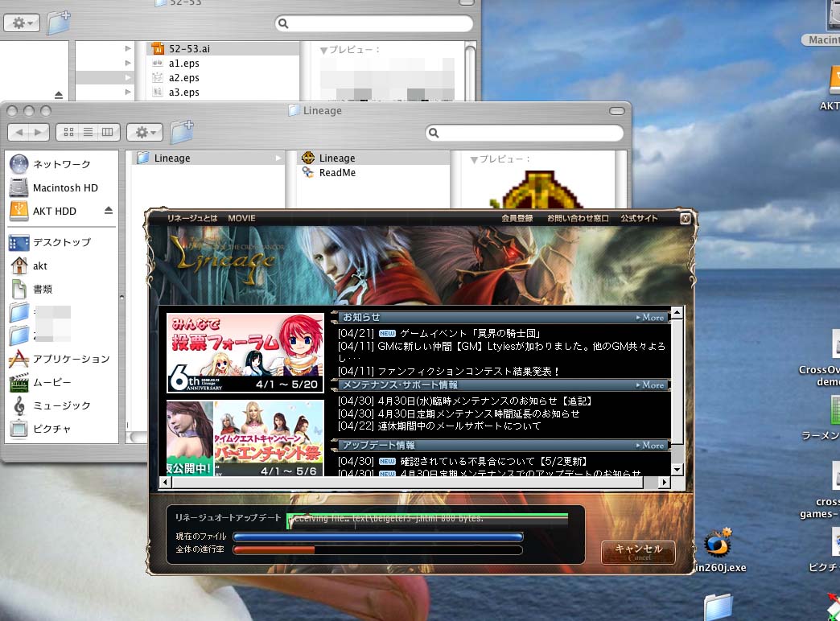Screen dimensions: 840x621
Task: Open 書類 documents in sidebar
Action: point(31,289)
